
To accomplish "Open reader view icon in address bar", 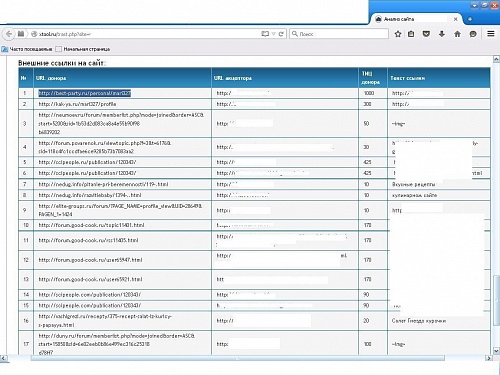I will click(265, 34).
